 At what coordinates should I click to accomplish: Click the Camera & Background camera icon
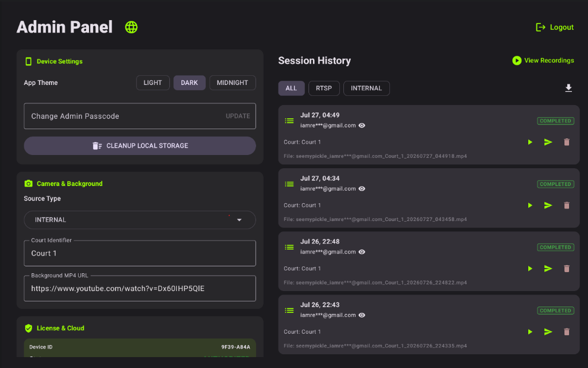point(29,184)
